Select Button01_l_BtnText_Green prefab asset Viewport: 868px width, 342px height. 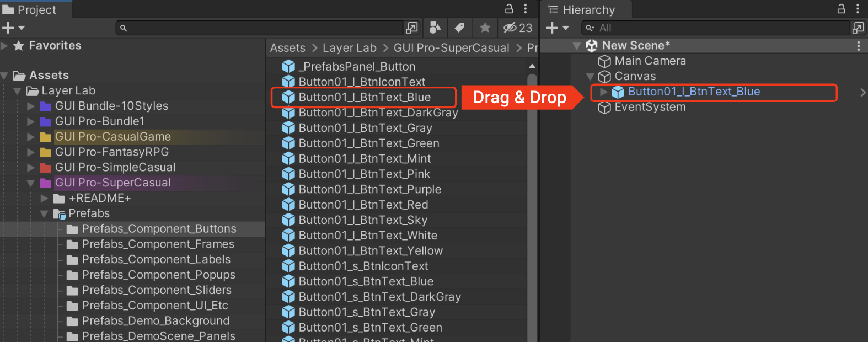click(x=369, y=143)
